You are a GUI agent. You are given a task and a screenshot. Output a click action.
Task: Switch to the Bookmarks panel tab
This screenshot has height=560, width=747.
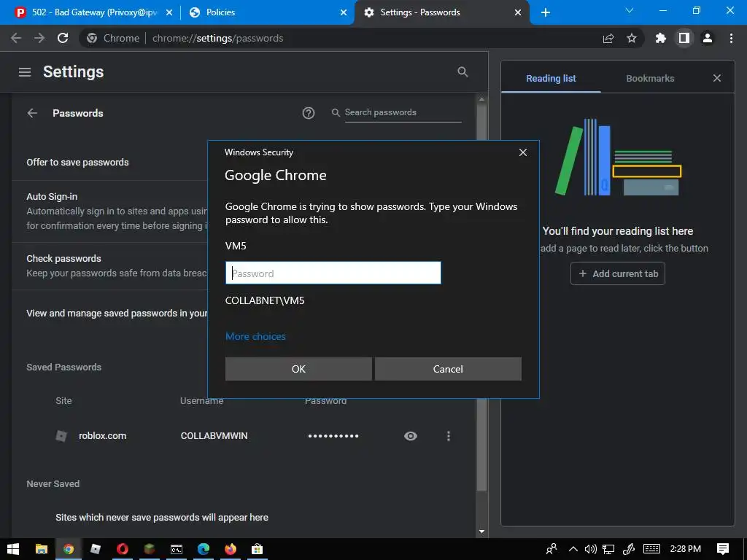(x=650, y=78)
